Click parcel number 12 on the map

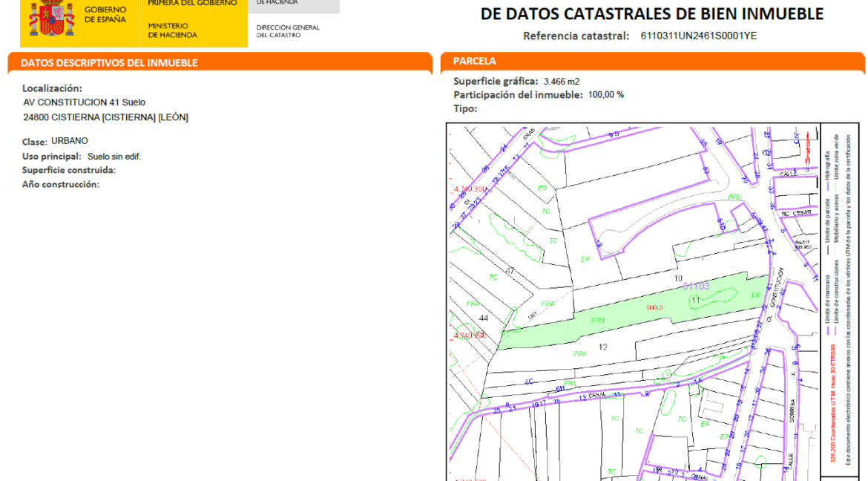(603, 347)
